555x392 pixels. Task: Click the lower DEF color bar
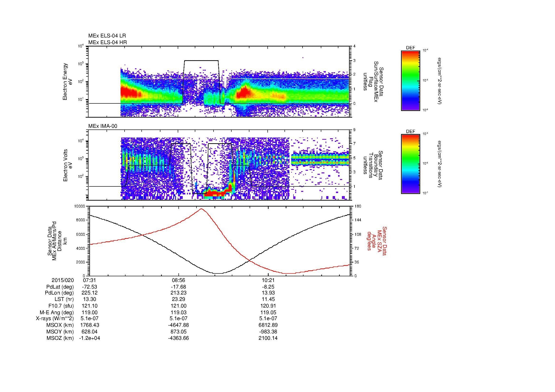pyautogui.click(x=410, y=164)
